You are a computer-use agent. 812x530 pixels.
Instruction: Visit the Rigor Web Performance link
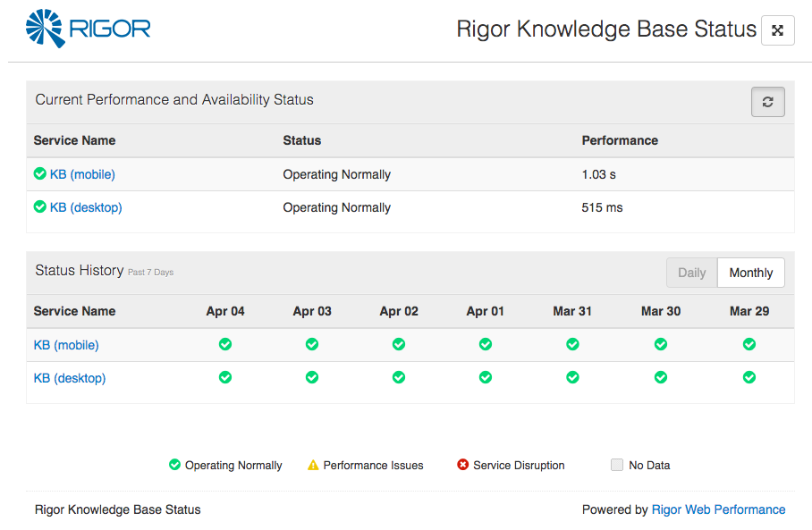[718, 509]
